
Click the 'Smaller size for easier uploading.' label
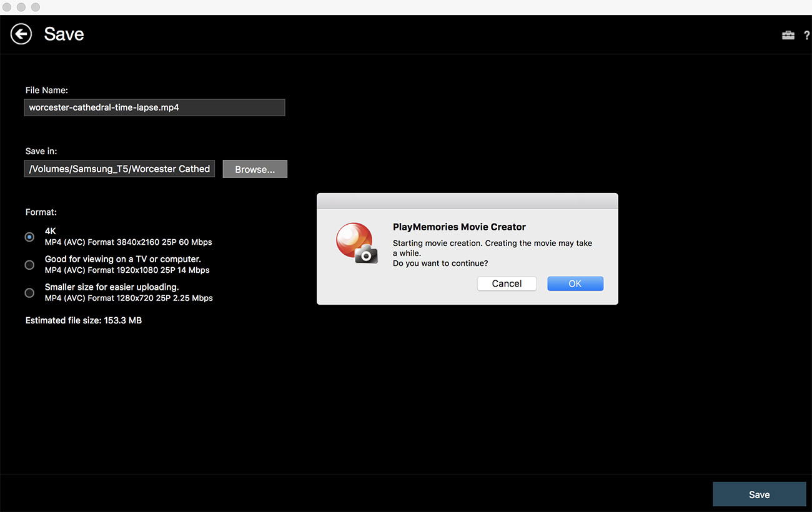pyautogui.click(x=112, y=287)
